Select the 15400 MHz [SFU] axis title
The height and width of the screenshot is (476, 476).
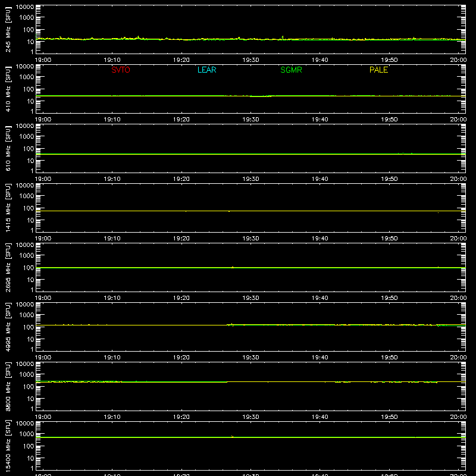tap(8, 446)
